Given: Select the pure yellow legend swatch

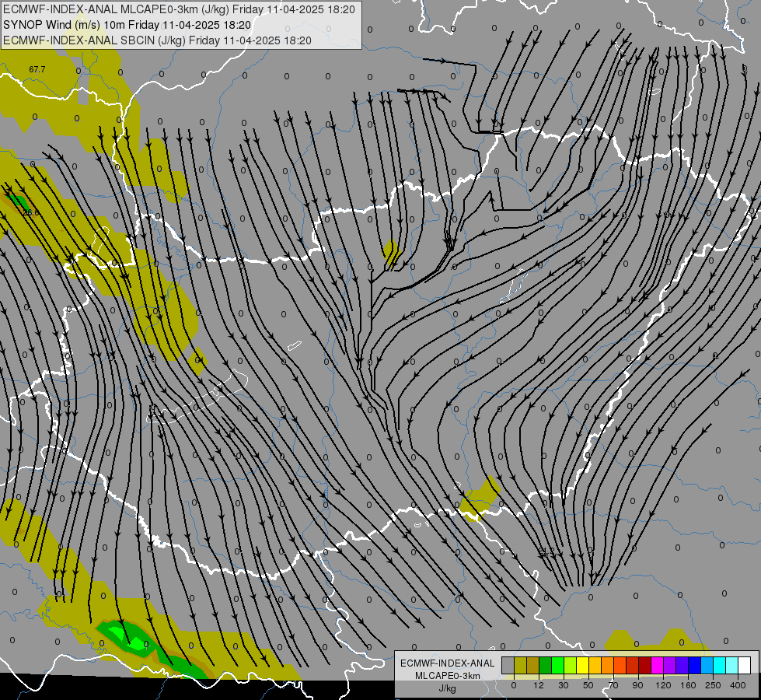Looking at the screenshot, I should pos(583,665).
